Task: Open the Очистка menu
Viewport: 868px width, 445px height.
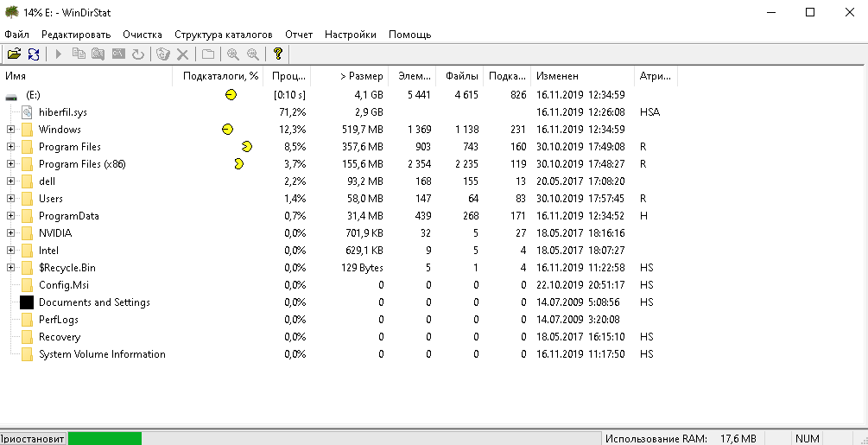Action: click(x=143, y=35)
